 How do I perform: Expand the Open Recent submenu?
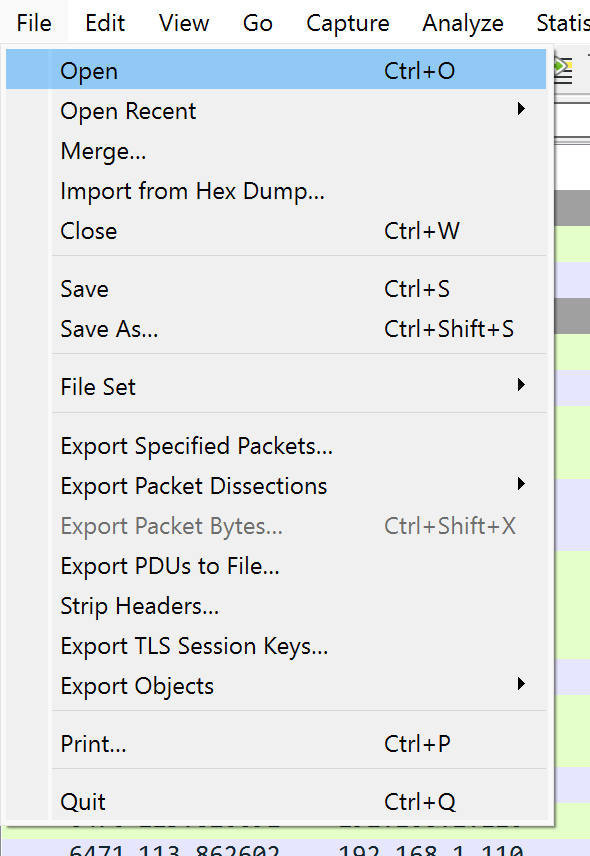[x=276, y=110]
